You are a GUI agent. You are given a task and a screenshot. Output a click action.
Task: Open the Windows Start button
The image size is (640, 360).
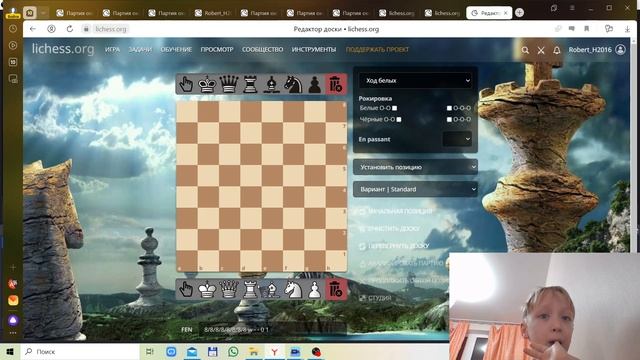10,351
